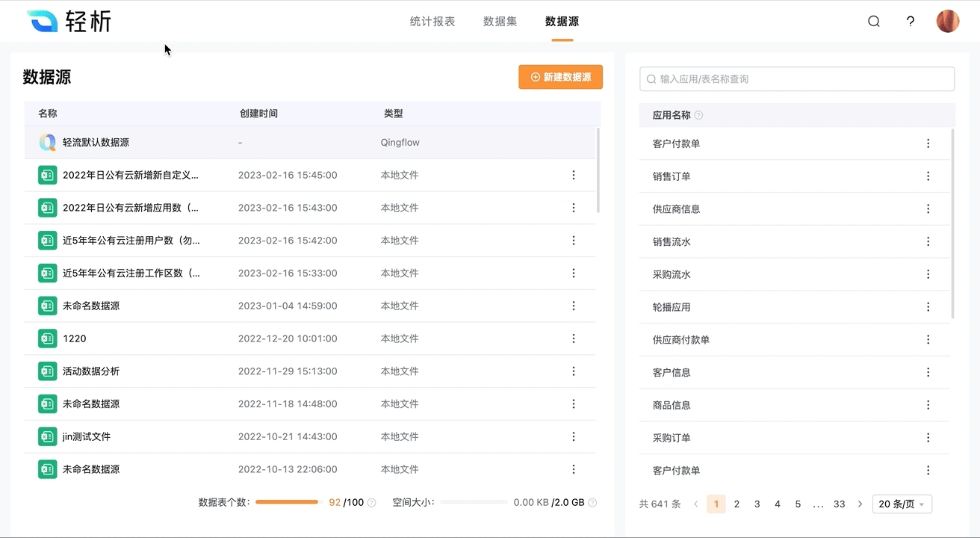Switch to 统计报表 tab

pos(432,22)
